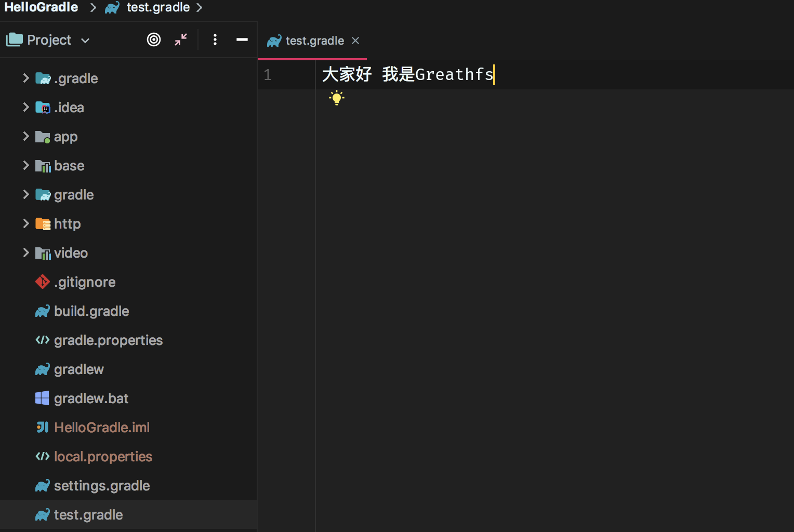Expand the http folder arrow
The height and width of the screenshot is (532, 794).
(26, 223)
